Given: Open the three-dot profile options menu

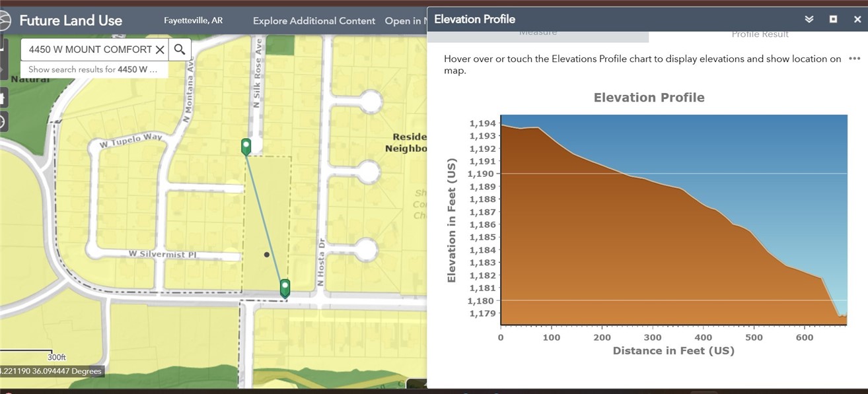Looking at the screenshot, I should pyautogui.click(x=854, y=59).
